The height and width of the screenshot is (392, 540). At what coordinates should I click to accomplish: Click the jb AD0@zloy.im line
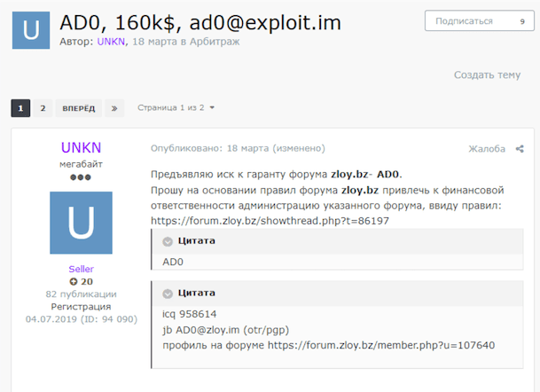click(x=225, y=330)
